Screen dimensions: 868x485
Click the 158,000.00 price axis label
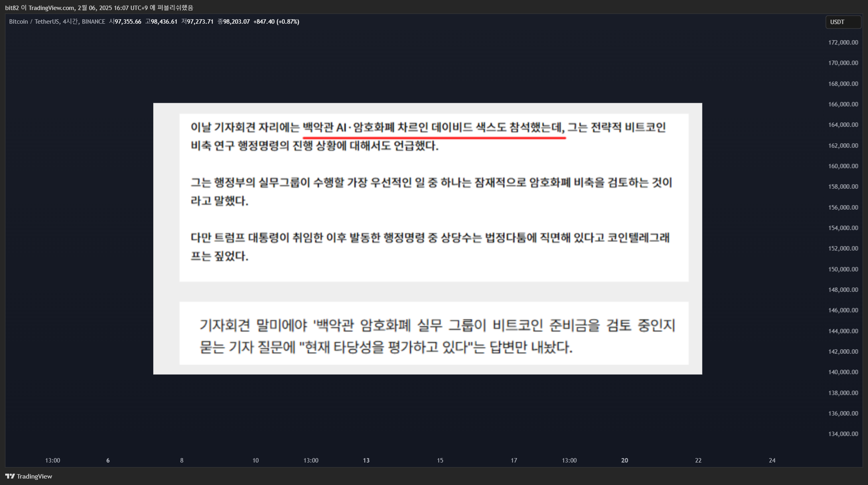tap(843, 187)
